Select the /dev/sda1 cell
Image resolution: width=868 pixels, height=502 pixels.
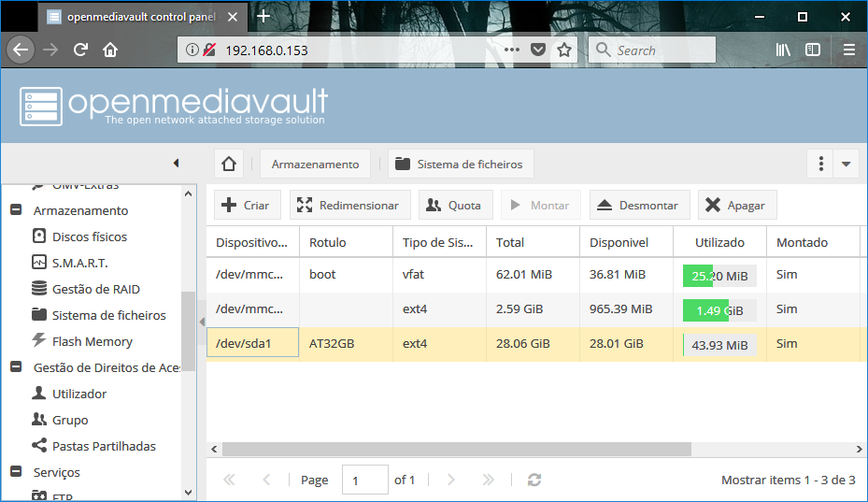[253, 343]
